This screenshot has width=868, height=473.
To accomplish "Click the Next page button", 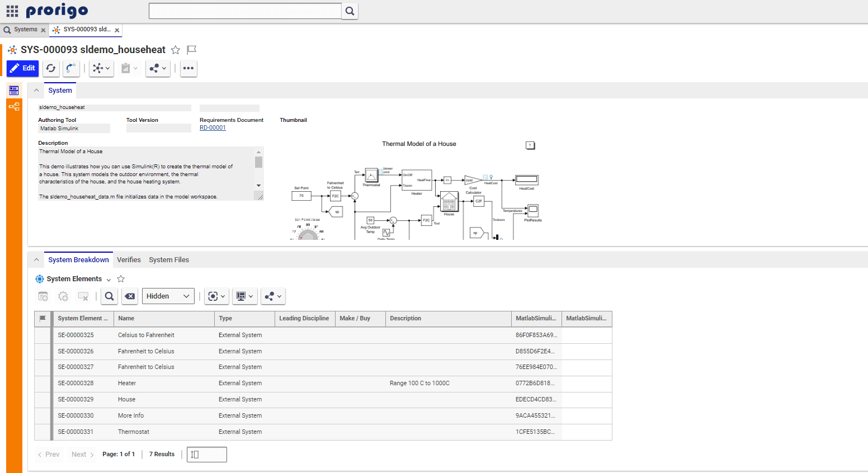I will point(82,455).
